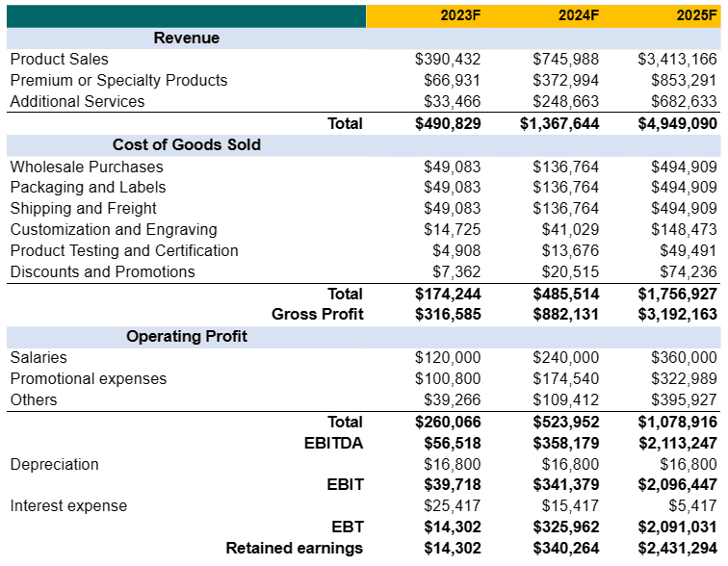Select operating total $260,066
This screenshot has height=566, width=728.
[448, 423]
